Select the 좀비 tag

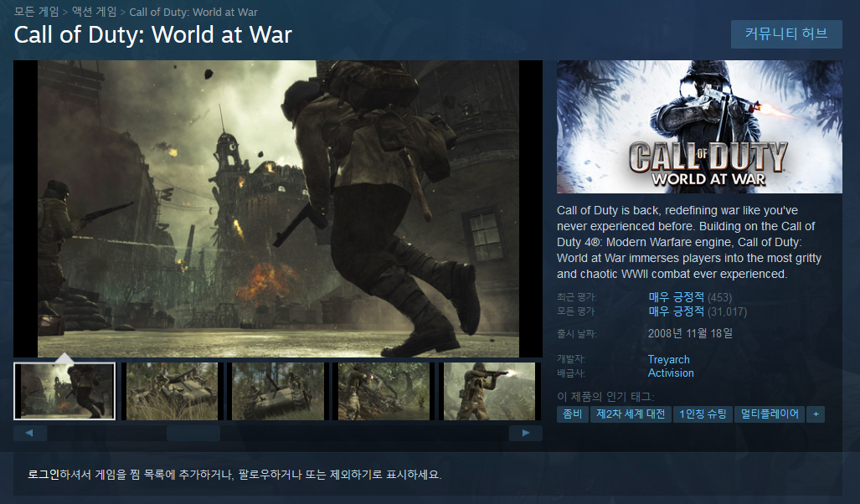573,414
